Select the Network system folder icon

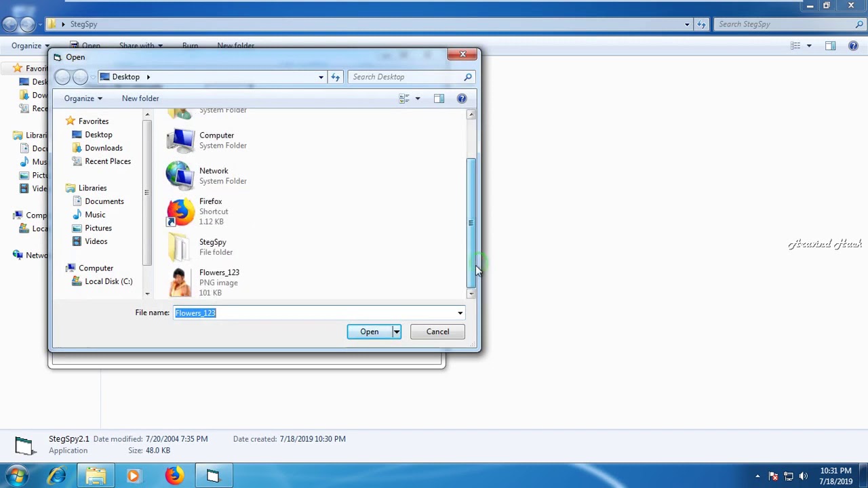pos(180,176)
